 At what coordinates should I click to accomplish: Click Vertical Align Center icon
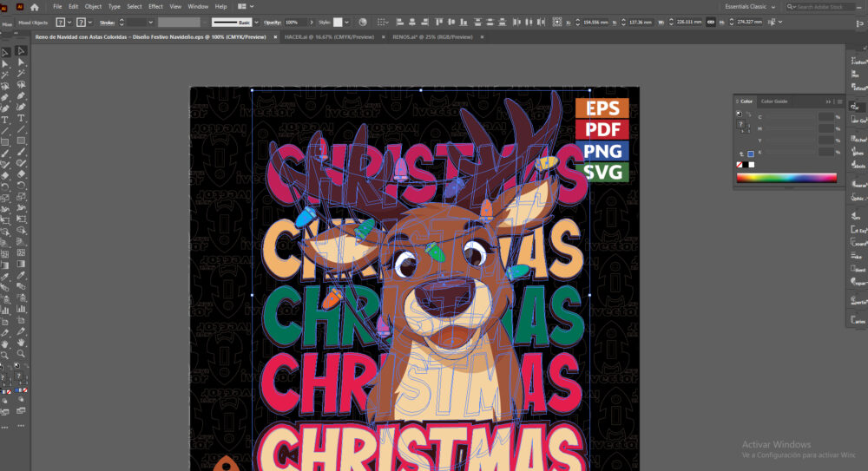tap(451, 23)
